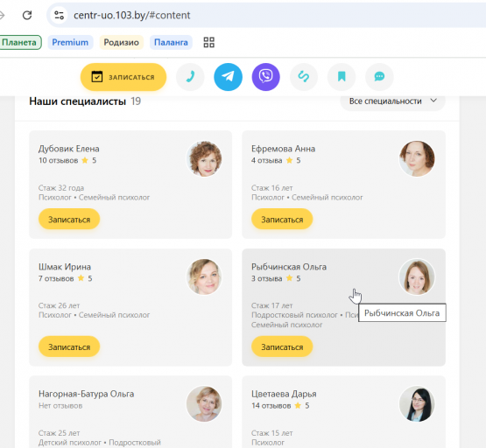
Task: Open the Premium bookmark
Action: click(x=70, y=42)
